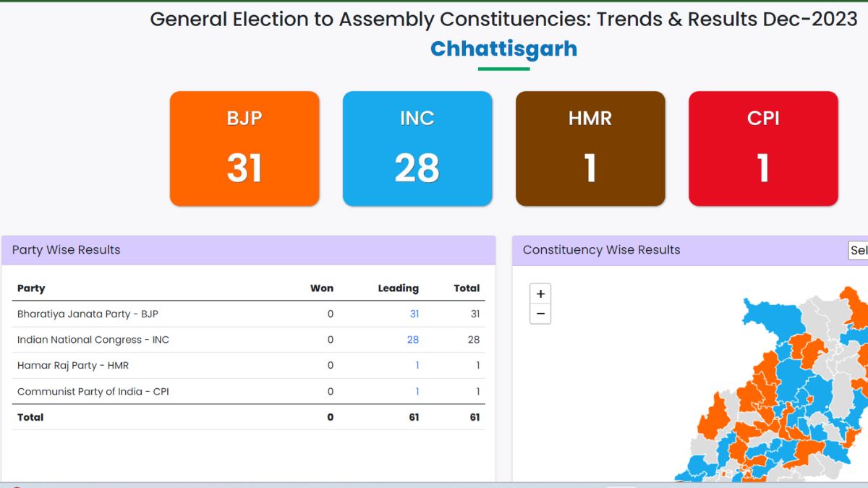Open the BJP 31 seats card

[244, 148]
